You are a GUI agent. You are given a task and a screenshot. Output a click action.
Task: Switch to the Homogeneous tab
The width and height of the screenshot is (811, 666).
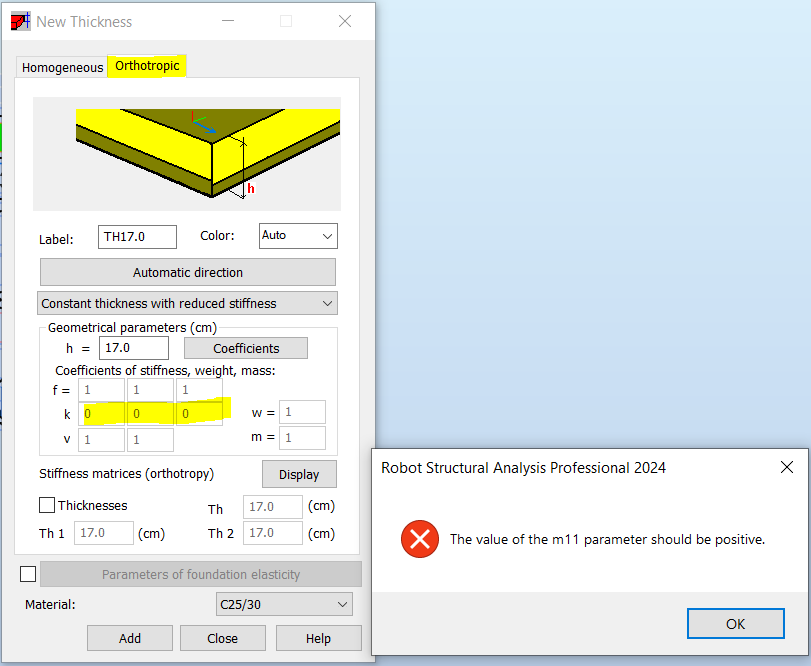[x=62, y=68]
